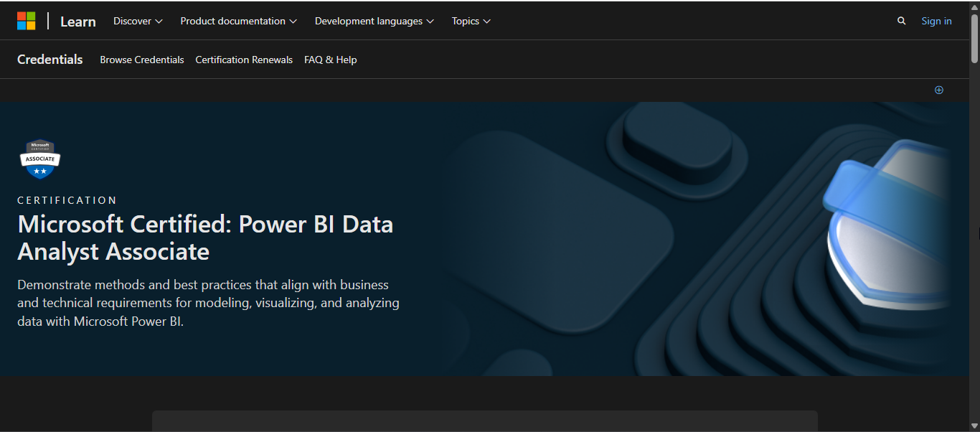Expand the Discover dropdown menu

[138, 22]
